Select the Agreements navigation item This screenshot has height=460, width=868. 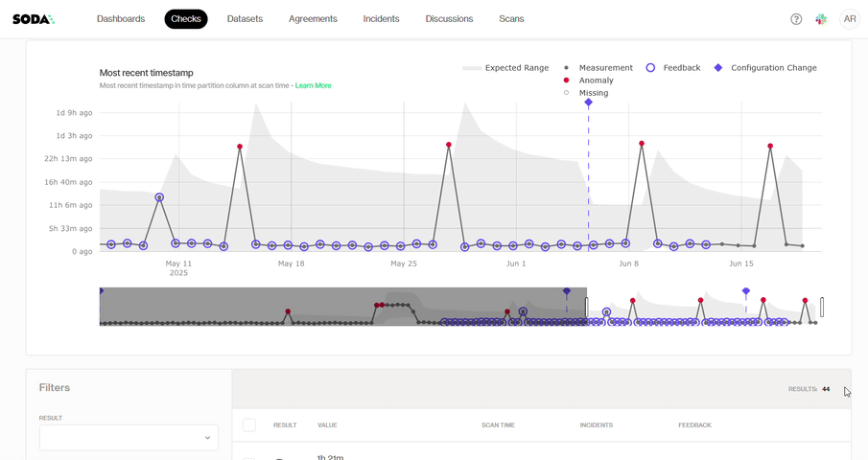(x=313, y=19)
